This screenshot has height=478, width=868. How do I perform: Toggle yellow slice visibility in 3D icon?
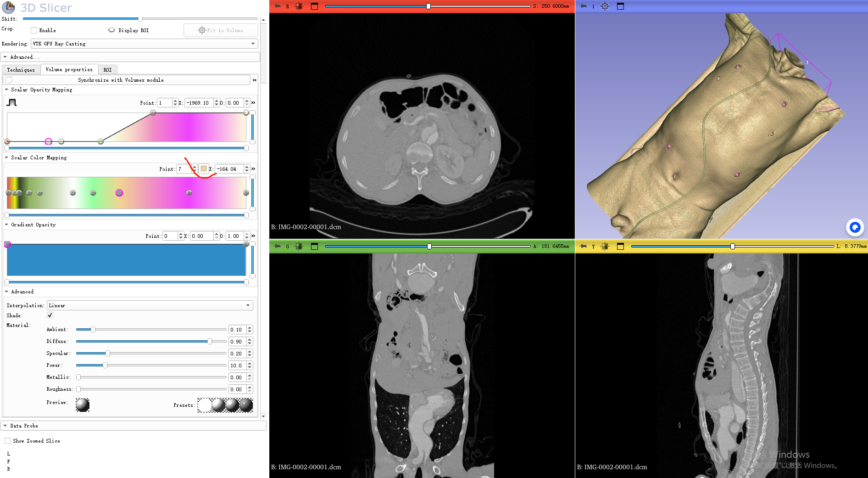pyautogui.click(x=605, y=246)
